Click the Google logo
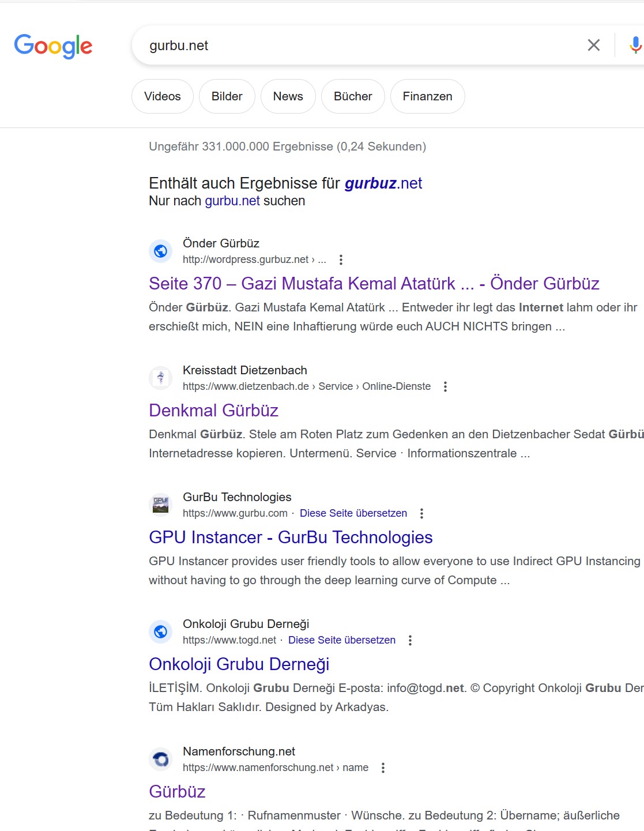This screenshot has width=644, height=831. [x=53, y=46]
